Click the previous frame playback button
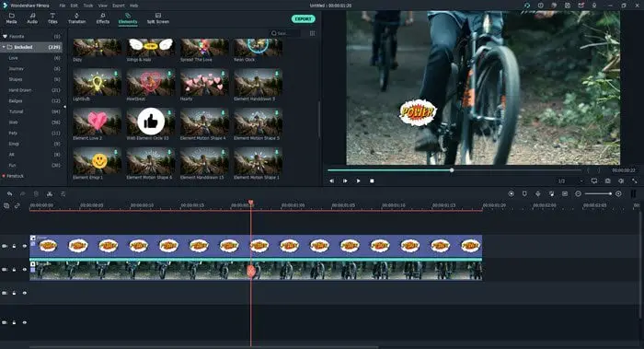Screen dimensions: 644x349 point(331,180)
